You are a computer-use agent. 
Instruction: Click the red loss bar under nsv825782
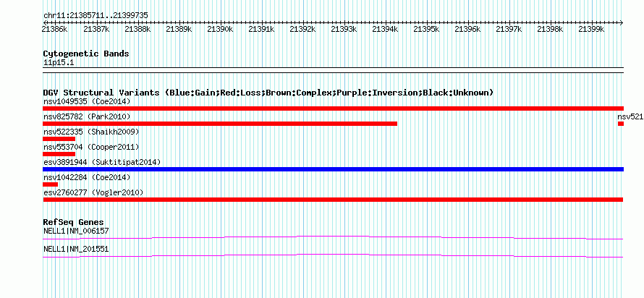(220, 124)
